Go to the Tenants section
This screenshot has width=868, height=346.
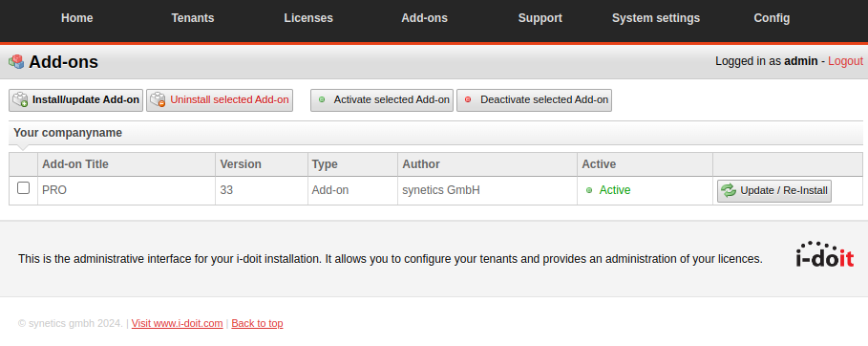coord(193,18)
